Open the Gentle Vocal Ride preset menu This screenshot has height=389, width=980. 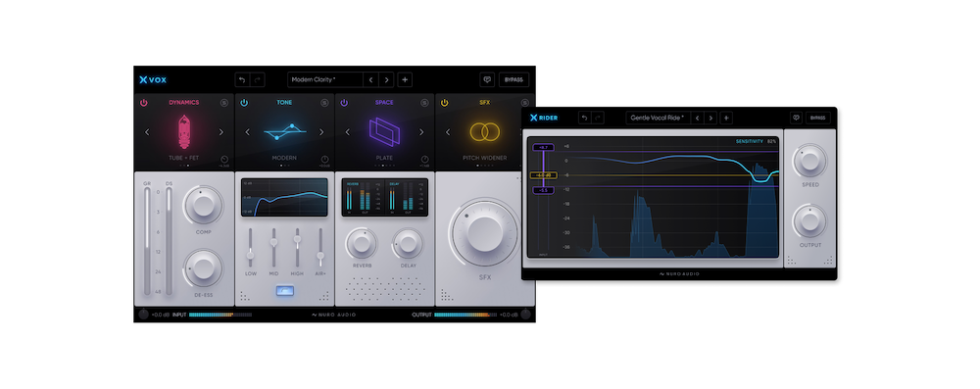(x=657, y=118)
